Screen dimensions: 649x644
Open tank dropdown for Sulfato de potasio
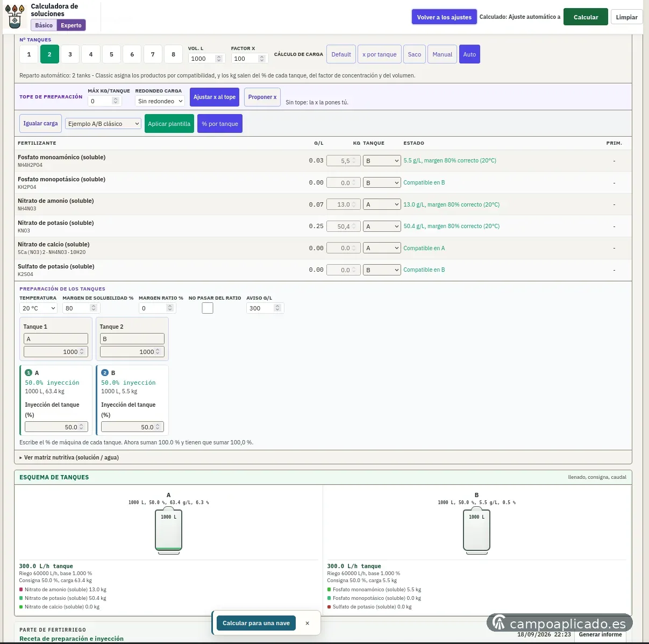click(x=382, y=270)
